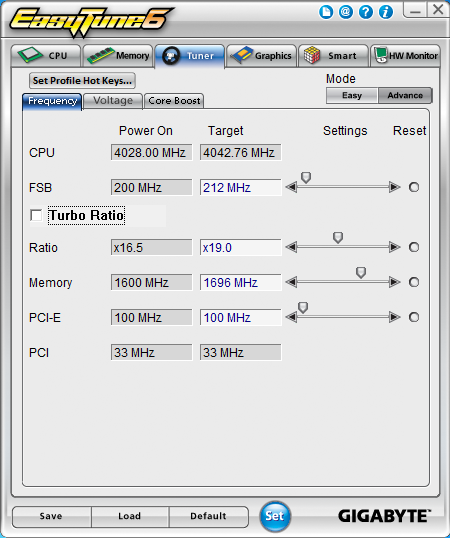Click the blue Set button
Viewport: 450px width, 538px height.
pos(275,516)
